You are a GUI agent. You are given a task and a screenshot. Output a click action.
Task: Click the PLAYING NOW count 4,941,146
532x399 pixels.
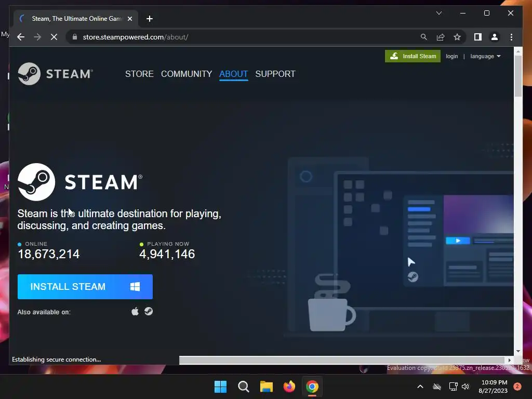[x=167, y=254]
